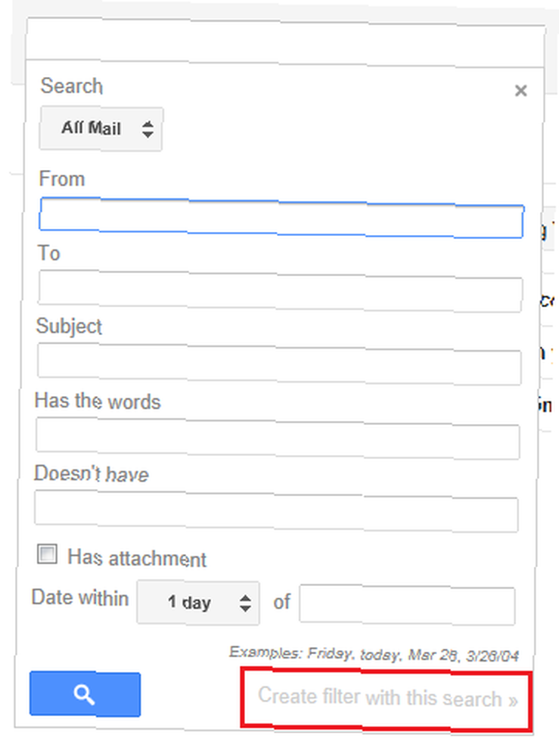Image resolution: width=559 pixels, height=756 pixels.
Task: Open the All Mail dropdown
Action: click(x=101, y=129)
